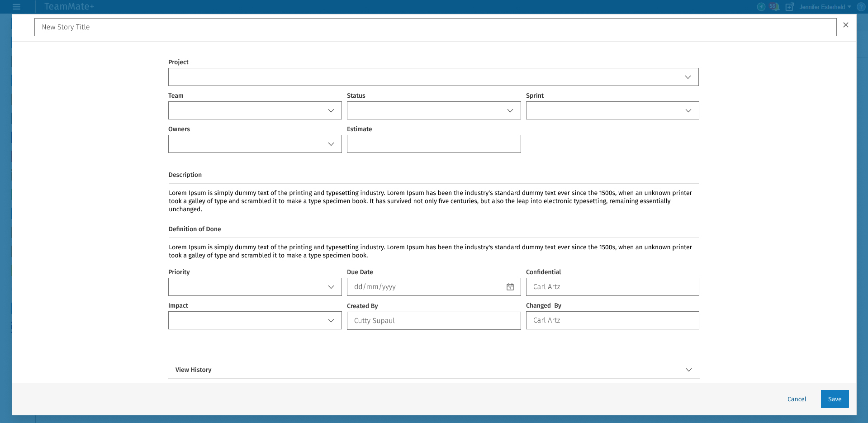Open the Due Date calendar picker icon

pos(510,287)
